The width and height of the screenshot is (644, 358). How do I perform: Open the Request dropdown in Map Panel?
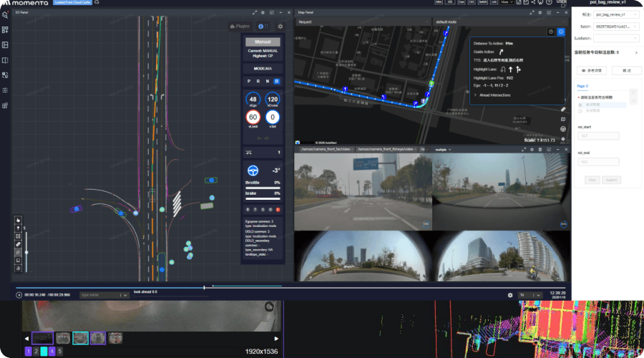363,21
